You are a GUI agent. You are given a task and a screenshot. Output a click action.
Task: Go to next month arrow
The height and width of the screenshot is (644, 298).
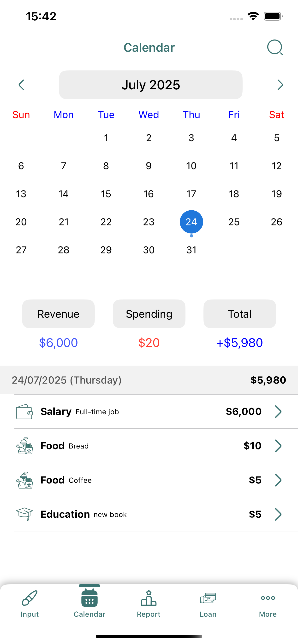(280, 85)
